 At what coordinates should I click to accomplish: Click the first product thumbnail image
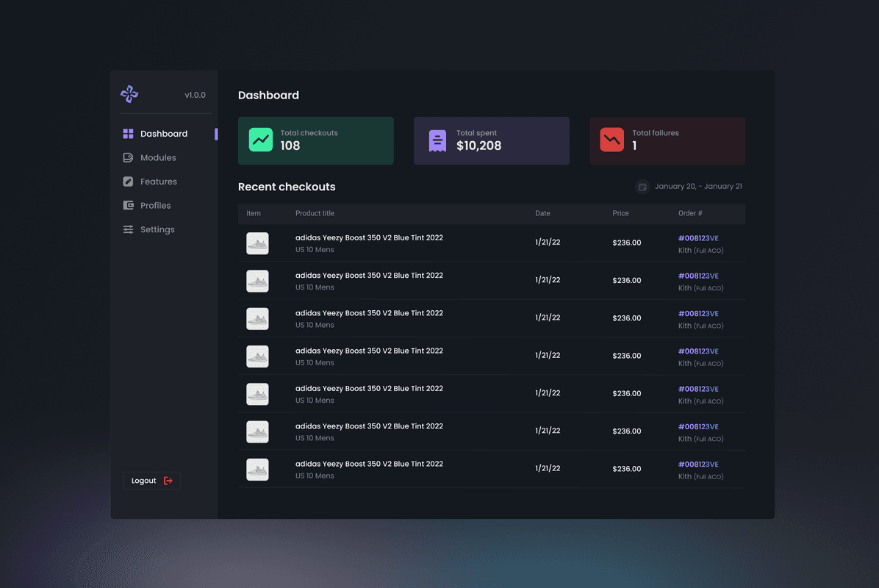coord(257,243)
